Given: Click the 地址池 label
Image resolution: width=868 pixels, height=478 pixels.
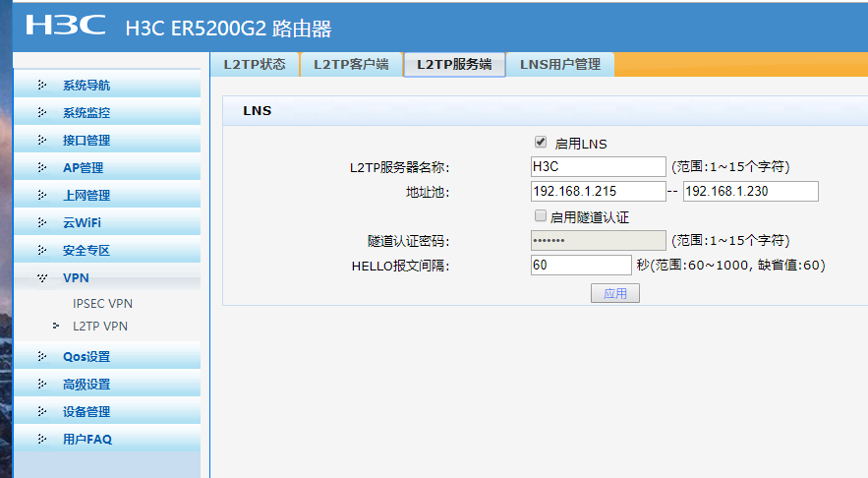Looking at the screenshot, I should 428,192.
